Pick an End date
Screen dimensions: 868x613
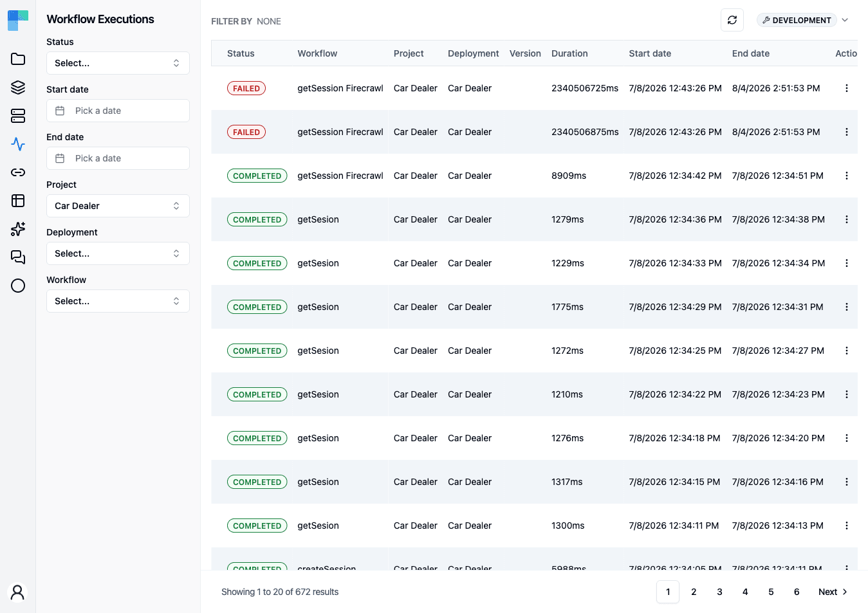(x=118, y=158)
